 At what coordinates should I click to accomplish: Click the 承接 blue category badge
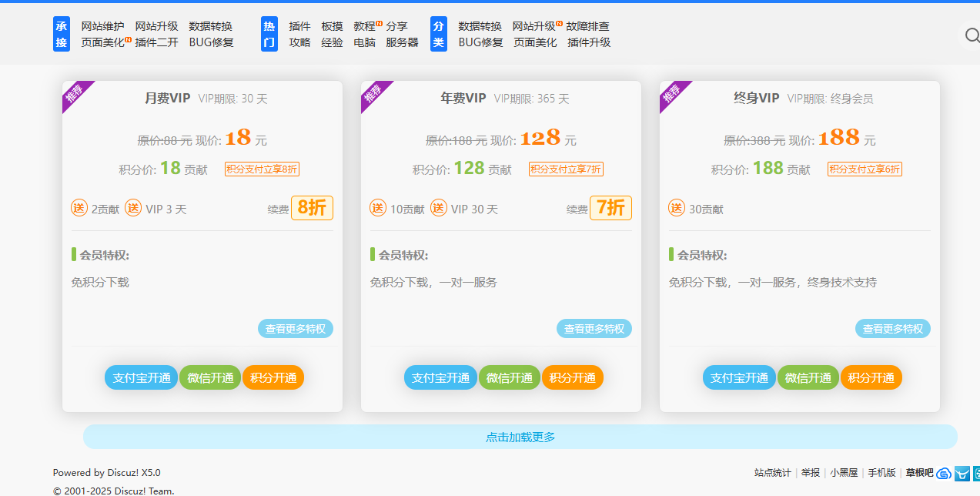(x=62, y=34)
